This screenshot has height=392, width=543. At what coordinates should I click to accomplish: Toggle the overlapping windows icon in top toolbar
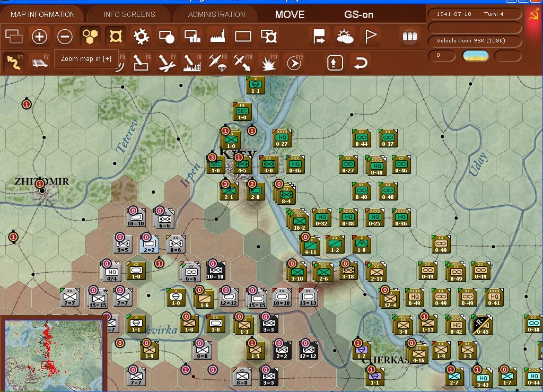coord(14,36)
